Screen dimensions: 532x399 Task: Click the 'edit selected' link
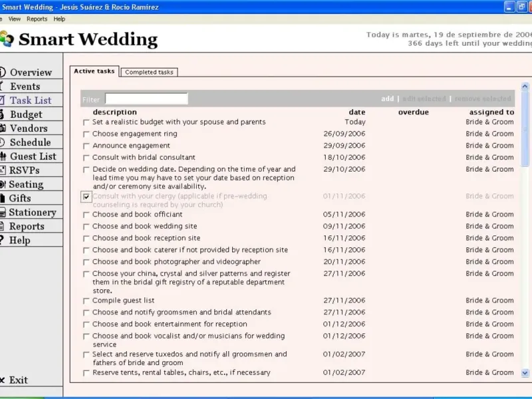(x=424, y=98)
